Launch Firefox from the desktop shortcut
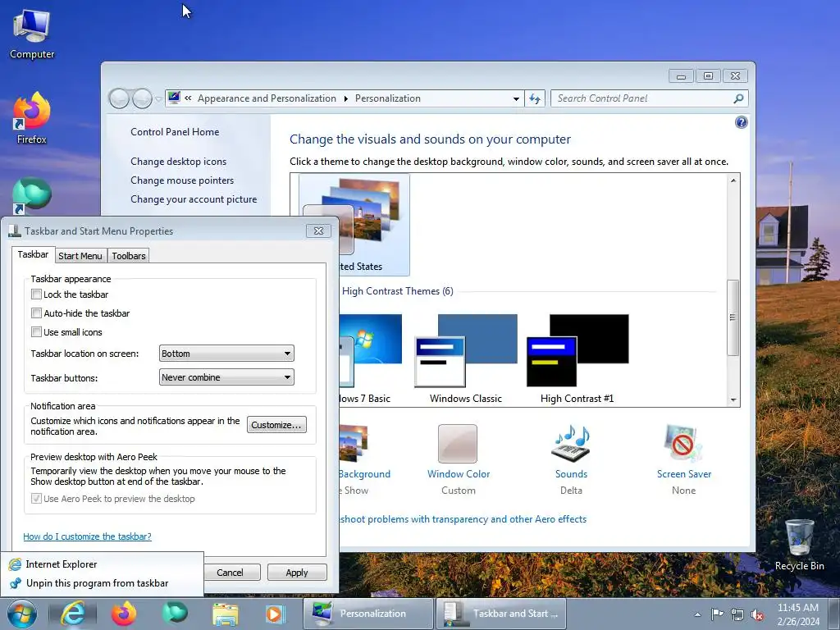 (x=32, y=118)
